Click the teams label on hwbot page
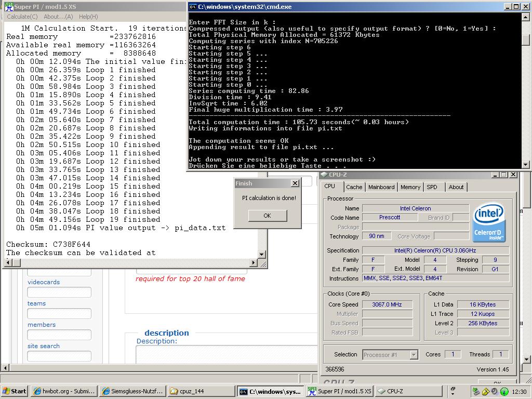The image size is (532, 399). pyautogui.click(x=37, y=303)
